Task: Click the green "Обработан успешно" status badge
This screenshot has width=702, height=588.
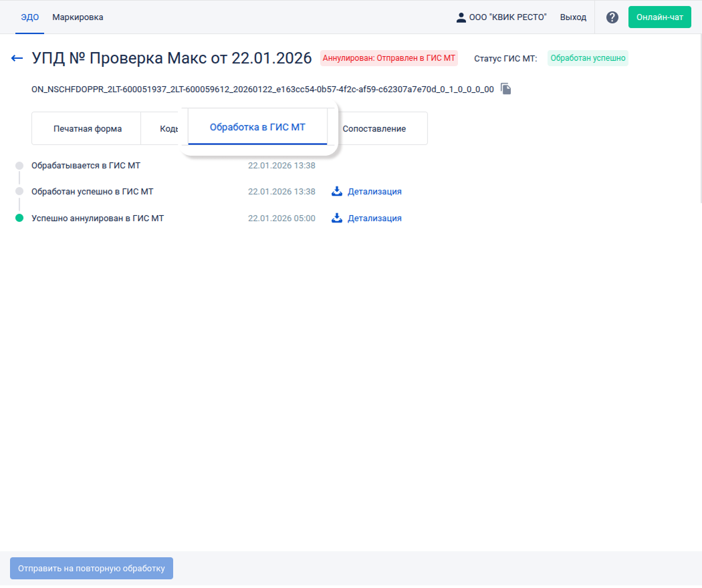Action: point(588,58)
